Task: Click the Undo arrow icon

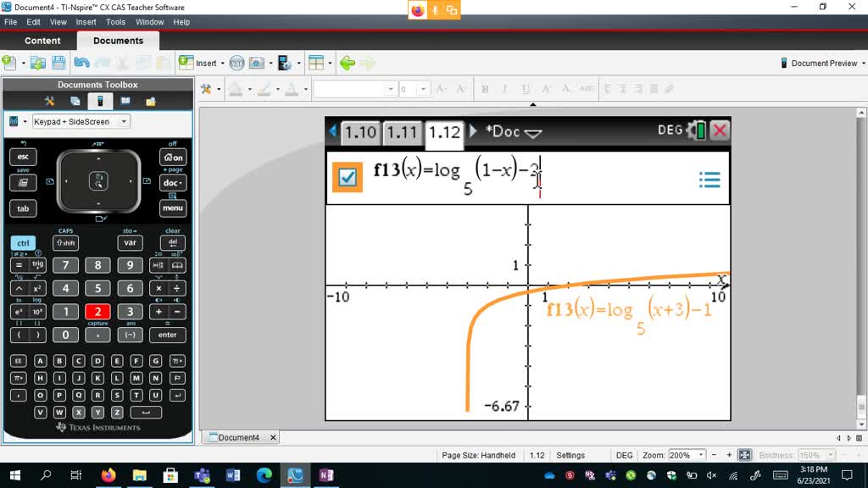Action: (x=83, y=64)
